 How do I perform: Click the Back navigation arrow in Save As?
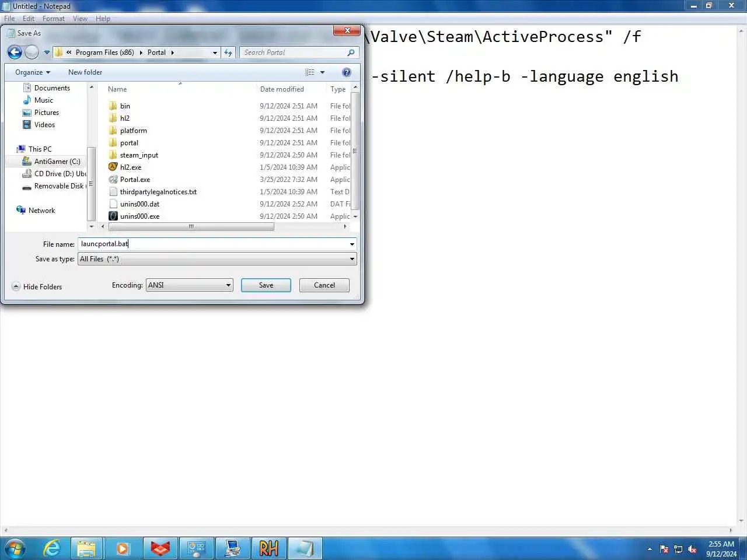coord(15,52)
